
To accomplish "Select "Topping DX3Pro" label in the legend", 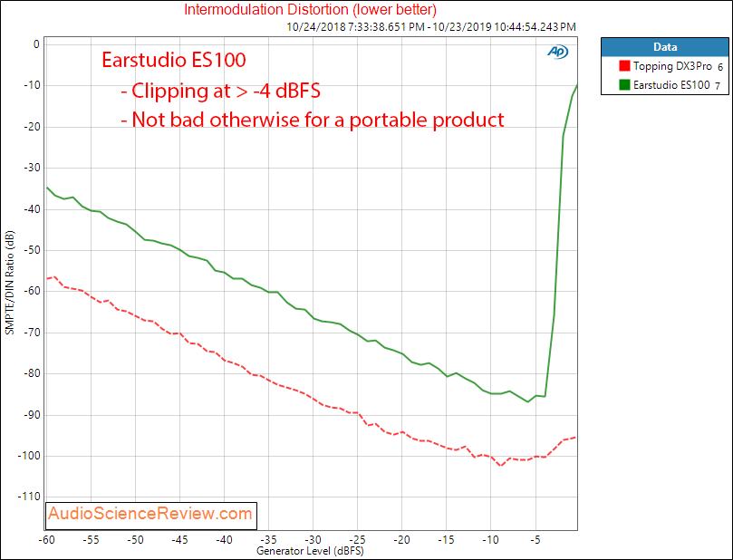I will [672, 66].
